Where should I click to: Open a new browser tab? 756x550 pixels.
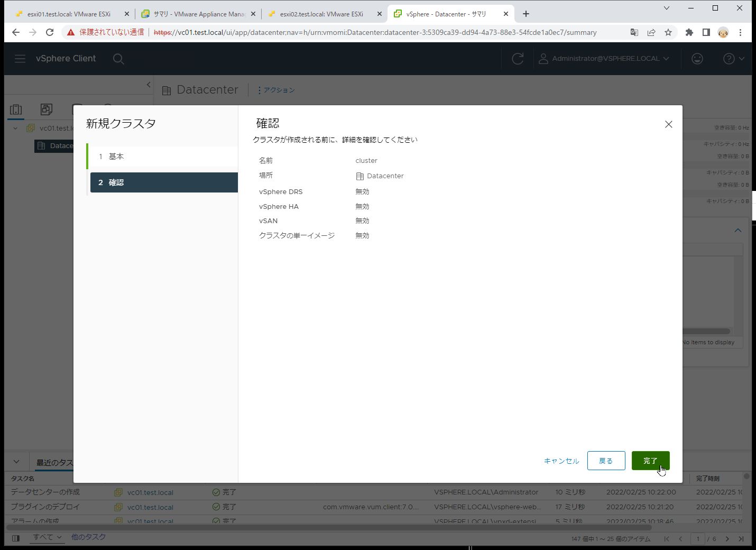click(525, 14)
